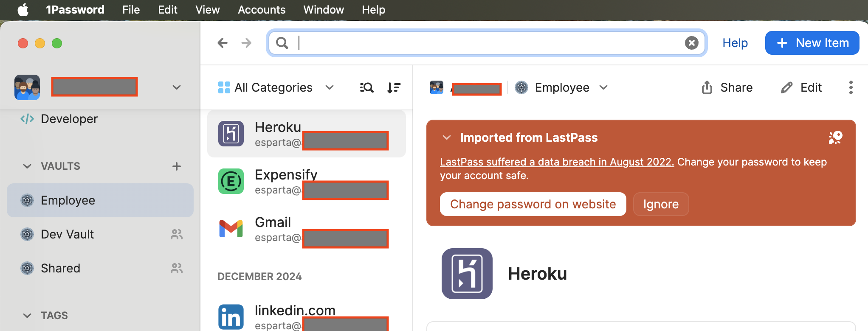Select the Dev Vault in sidebar
868x331 pixels.
tap(67, 234)
